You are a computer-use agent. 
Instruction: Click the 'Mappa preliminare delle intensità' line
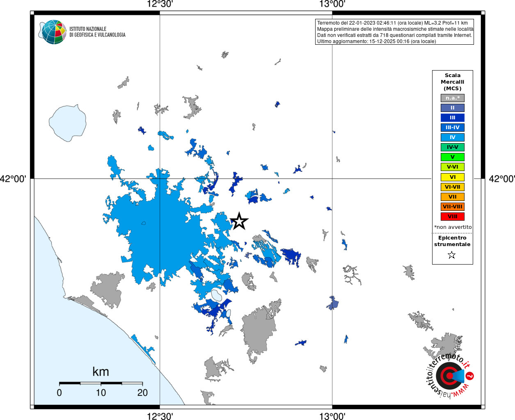pyautogui.click(x=395, y=29)
